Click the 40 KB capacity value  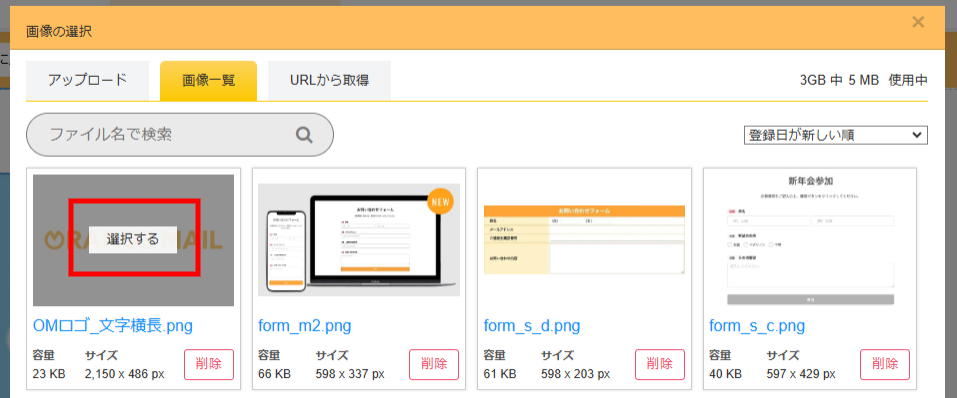point(726,374)
